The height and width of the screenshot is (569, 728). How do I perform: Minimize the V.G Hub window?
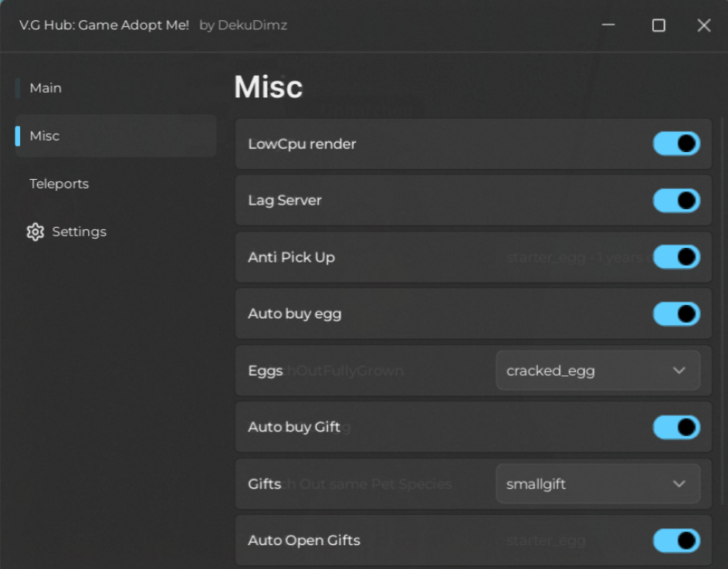pos(608,25)
